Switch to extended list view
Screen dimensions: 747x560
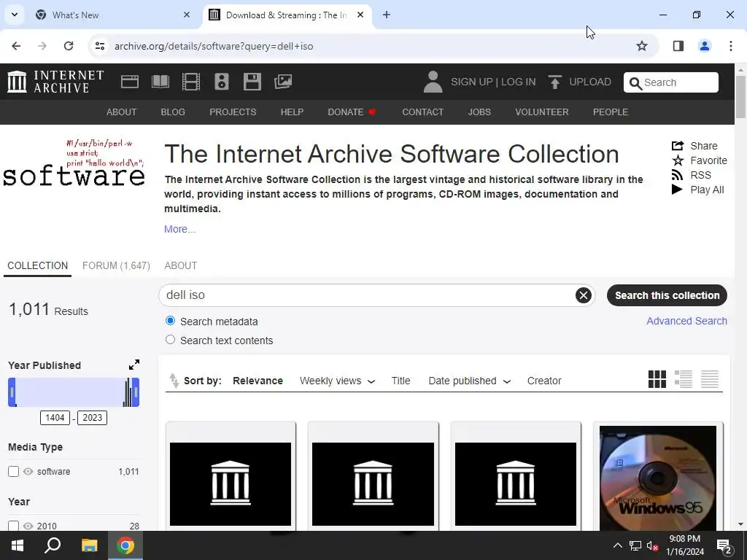pyautogui.click(x=683, y=379)
